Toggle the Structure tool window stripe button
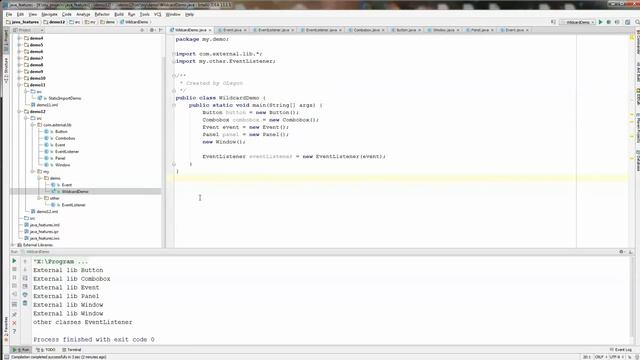Image resolution: width=640 pixels, height=360 pixels. [x=6, y=71]
